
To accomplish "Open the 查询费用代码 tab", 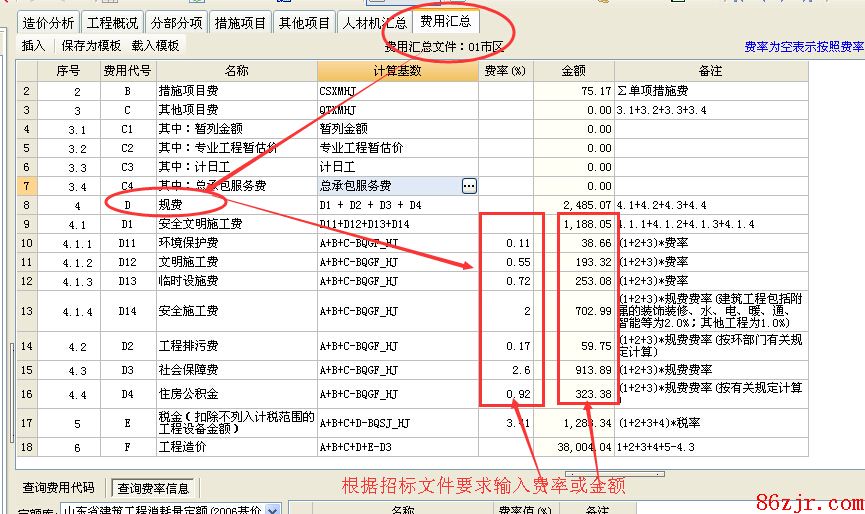I will [x=60, y=488].
